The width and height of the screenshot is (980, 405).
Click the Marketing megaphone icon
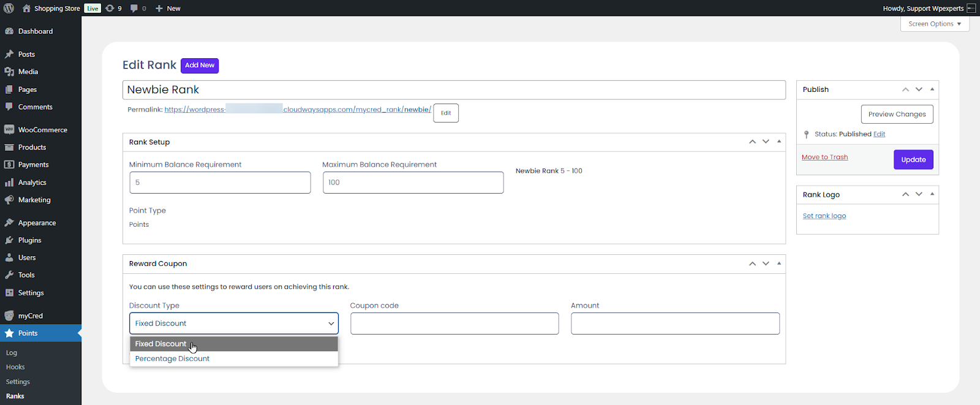point(9,200)
